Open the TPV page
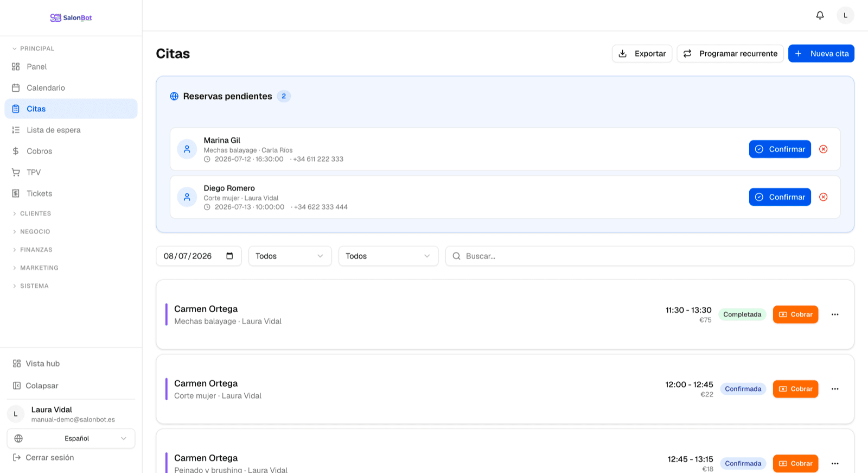The image size is (868, 473). click(71, 173)
